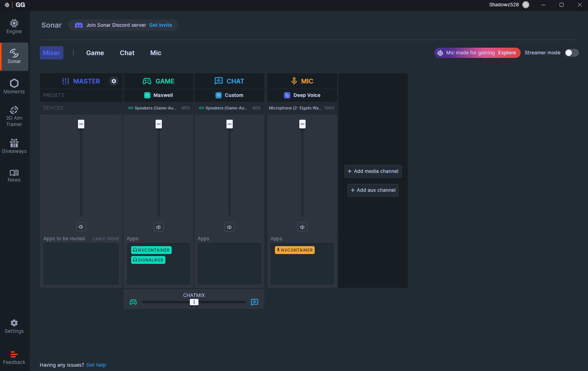Screen dimensions: 588x371
Task: Open Master channel settings gear
Action: coord(114,81)
